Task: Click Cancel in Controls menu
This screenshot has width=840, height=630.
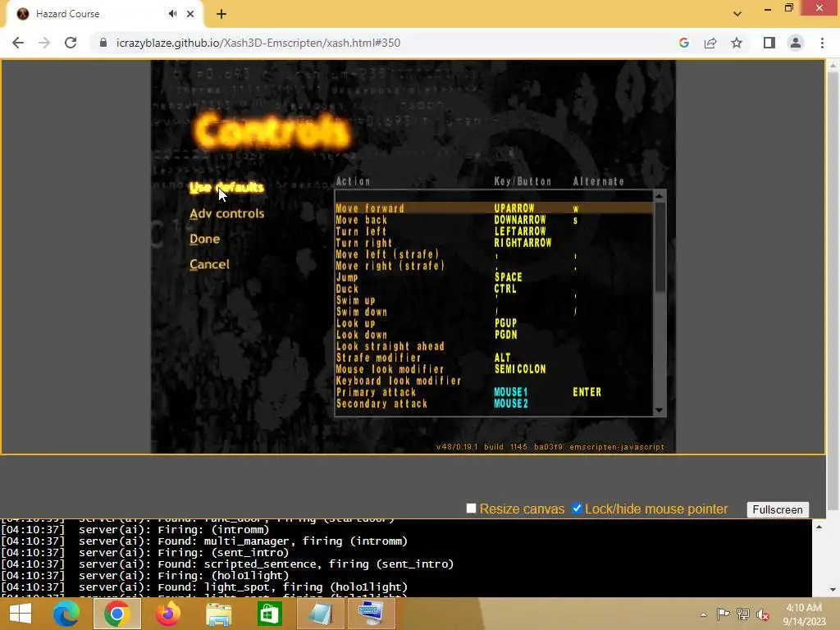Action: click(209, 264)
